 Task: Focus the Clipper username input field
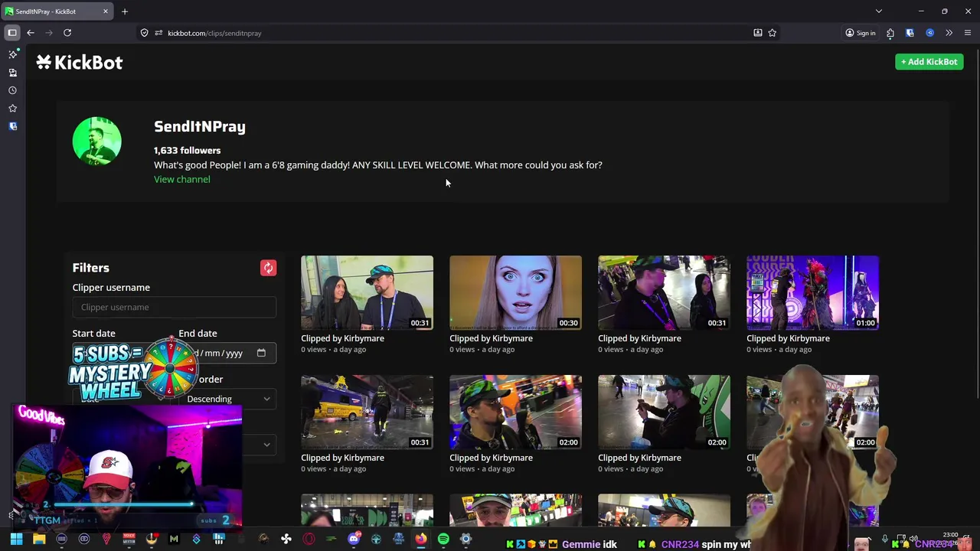click(175, 307)
